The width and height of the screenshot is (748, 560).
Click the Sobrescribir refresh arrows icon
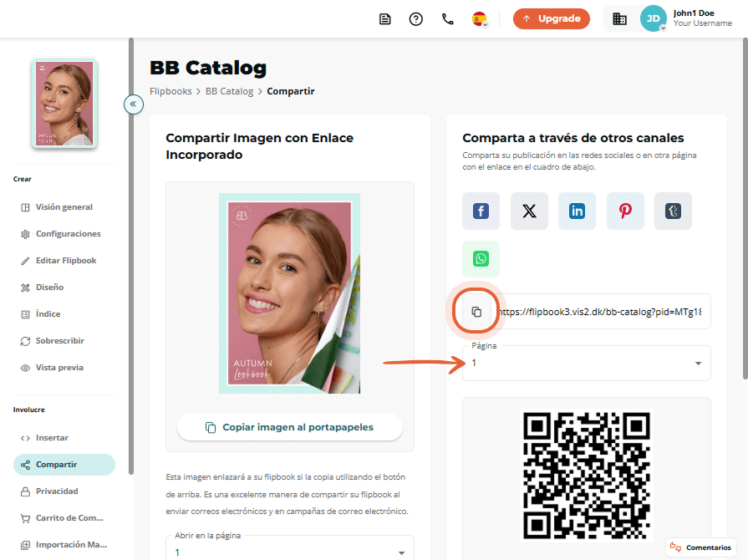[x=25, y=341]
